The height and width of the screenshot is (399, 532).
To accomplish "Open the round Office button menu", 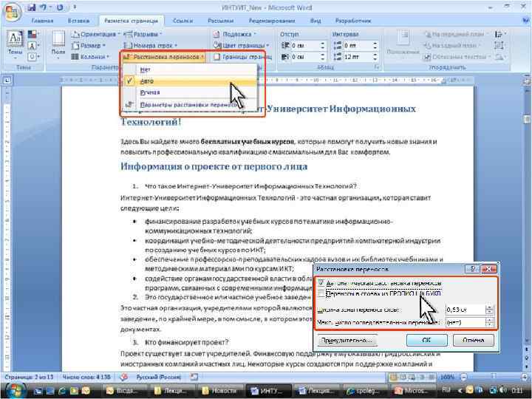I will pyautogui.click(x=13, y=12).
